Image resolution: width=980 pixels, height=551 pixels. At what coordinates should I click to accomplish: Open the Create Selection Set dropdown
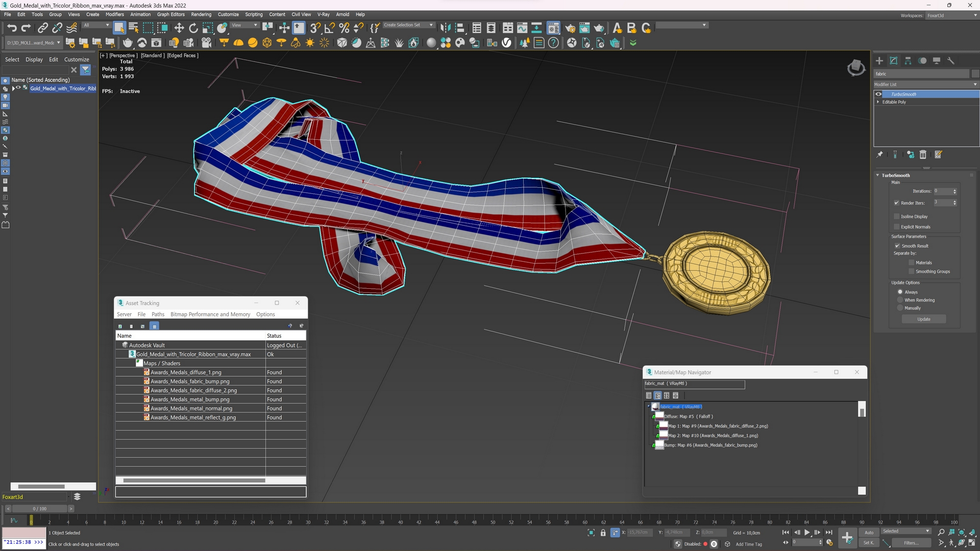431,25
